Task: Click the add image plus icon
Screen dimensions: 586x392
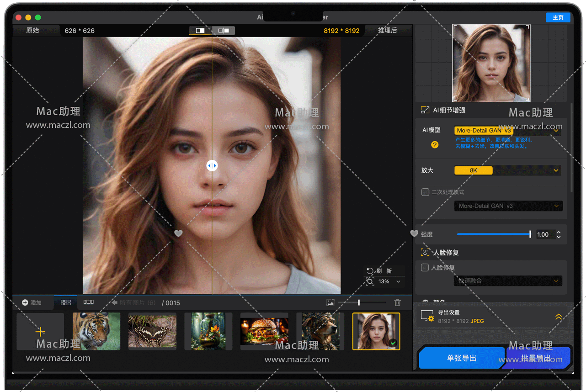Action: [40, 332]
